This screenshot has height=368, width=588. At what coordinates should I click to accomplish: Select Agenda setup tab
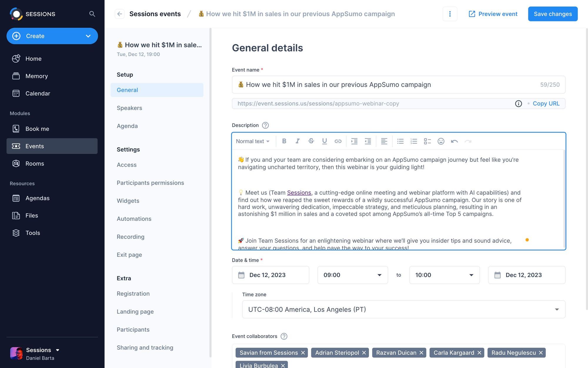(157, 126)
